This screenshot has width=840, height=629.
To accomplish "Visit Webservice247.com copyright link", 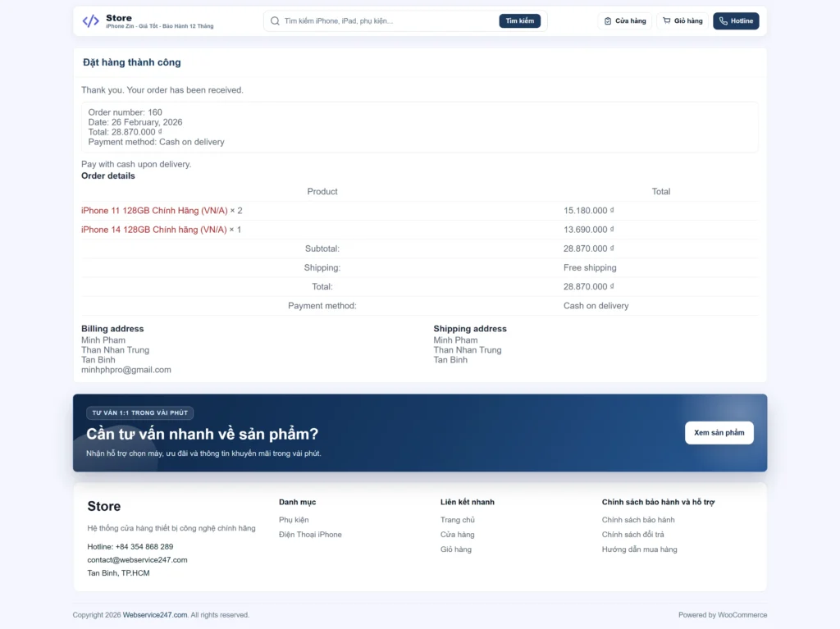I will tap(155, 615).
